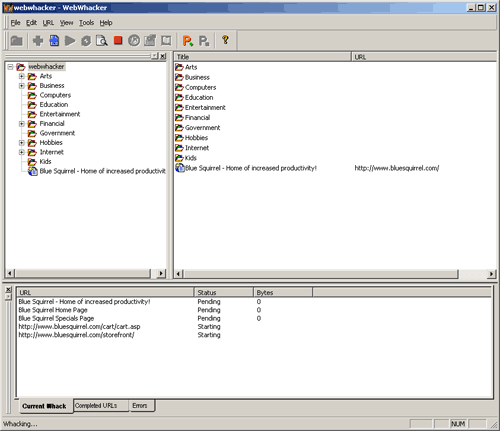Click the open book toolbar icon
This screenshot has width=500, height=431.
166,41
